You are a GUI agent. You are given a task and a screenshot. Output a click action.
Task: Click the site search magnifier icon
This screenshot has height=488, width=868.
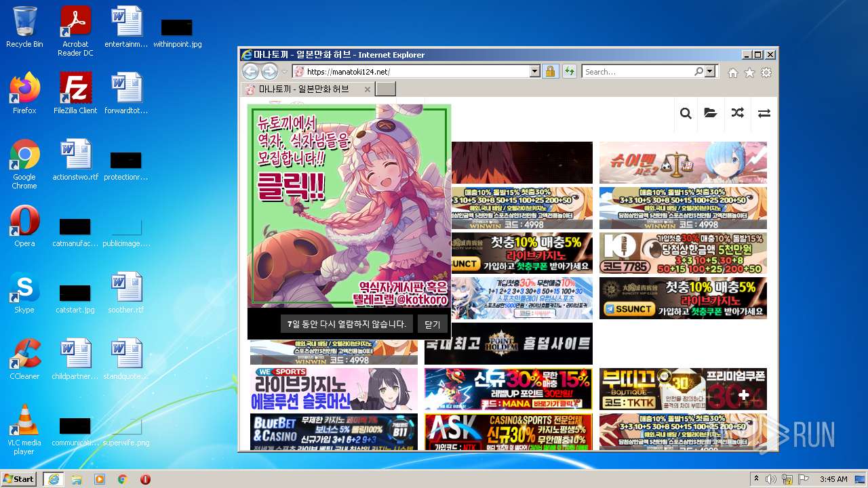click(686, 113)
